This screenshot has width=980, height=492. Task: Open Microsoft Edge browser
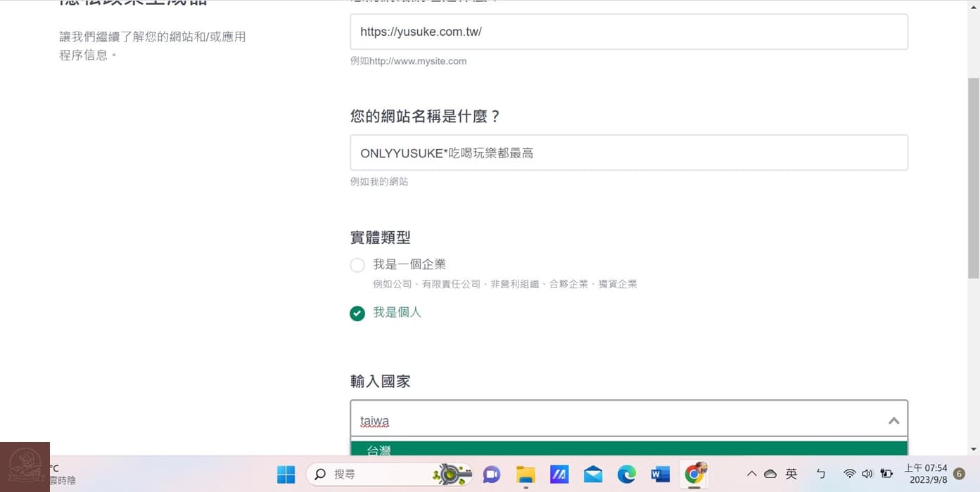pos(626,474)
